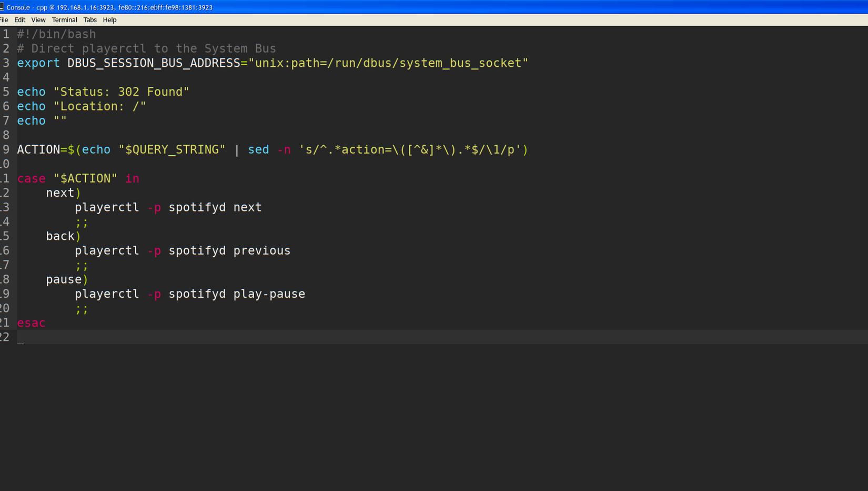Click the case keyword before $ACTION
868x491 pixels.
click(31, 179)
